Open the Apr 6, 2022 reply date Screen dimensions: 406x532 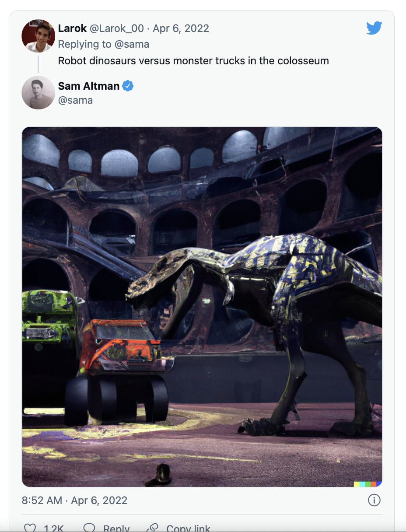pos(181,28)
